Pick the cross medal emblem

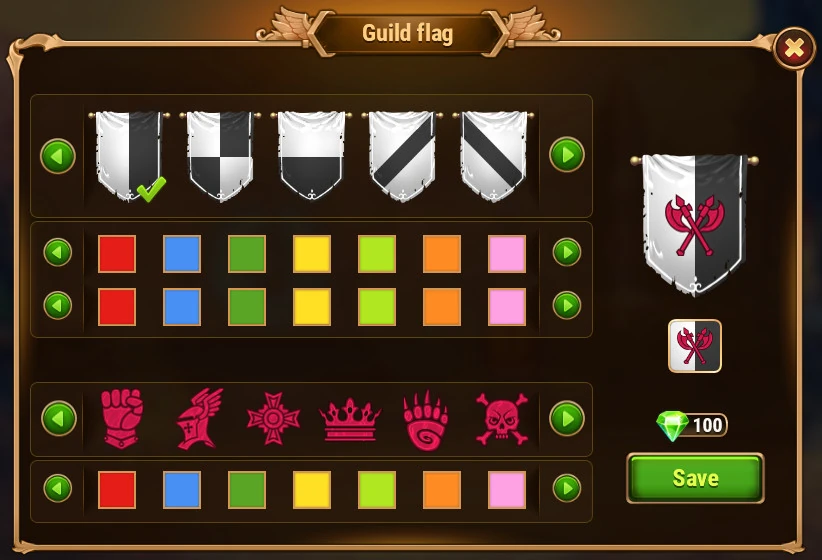(273, 418)
